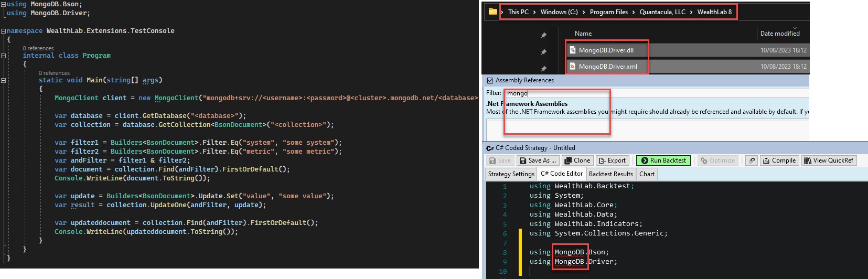Collapse the Main method block outline
This screenshot has height=279, width=868.
3,80
